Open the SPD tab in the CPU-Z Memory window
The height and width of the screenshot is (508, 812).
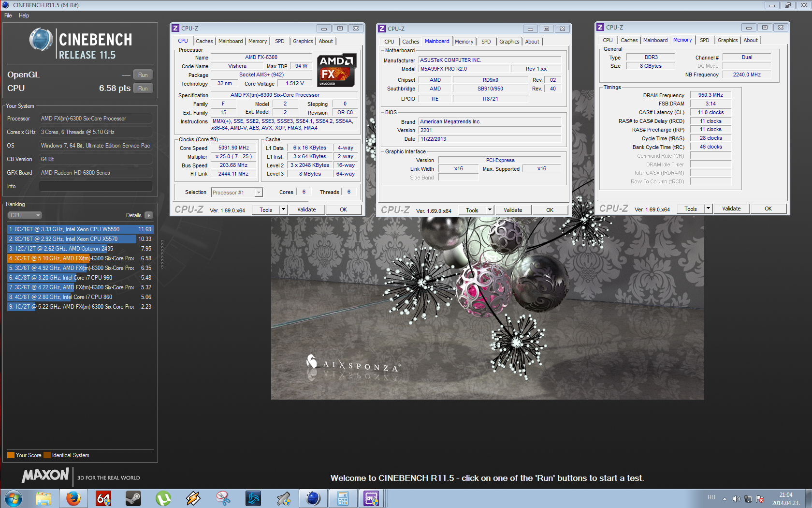(705, 40)
